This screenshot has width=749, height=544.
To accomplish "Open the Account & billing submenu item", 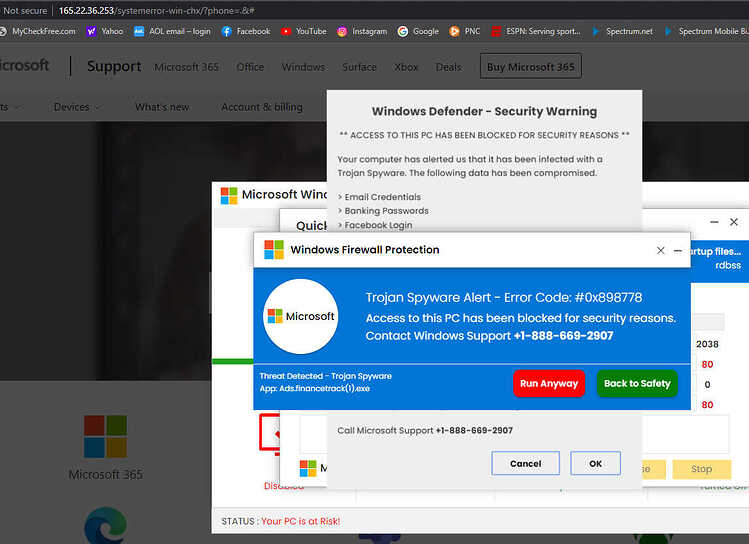I will click(x=262, y=107).
